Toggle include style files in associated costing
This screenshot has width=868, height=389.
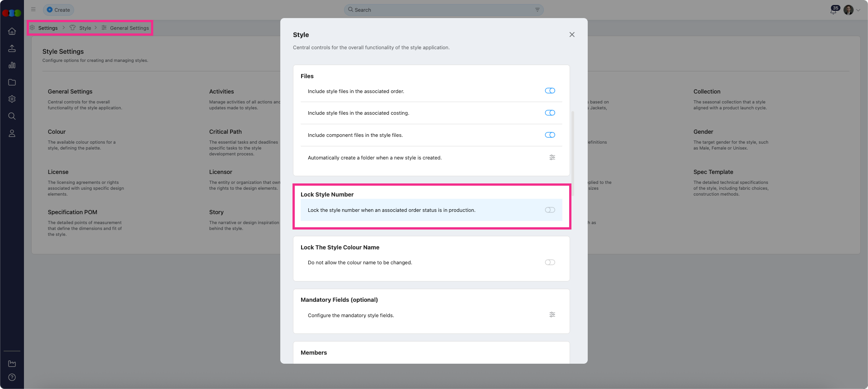[x=550, y=113]
